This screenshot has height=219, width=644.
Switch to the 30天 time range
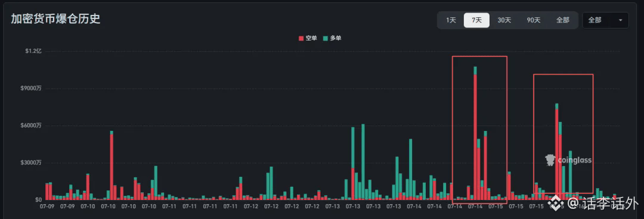pos(504,20)
